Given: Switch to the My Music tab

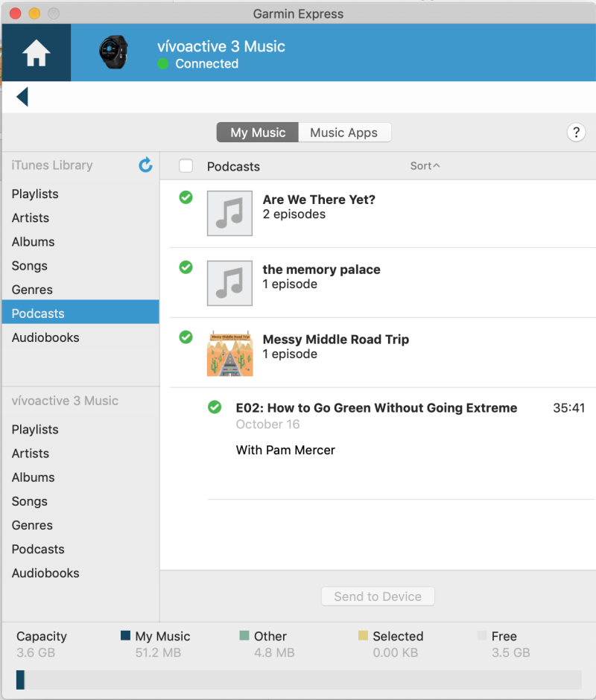Looking at the screenshot, I should pyautogui.click(x=258, y=133).
